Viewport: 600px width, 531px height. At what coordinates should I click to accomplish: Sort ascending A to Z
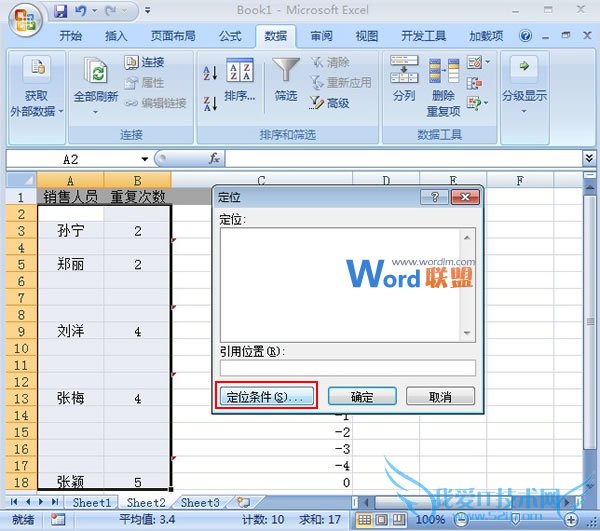(210, 73)
